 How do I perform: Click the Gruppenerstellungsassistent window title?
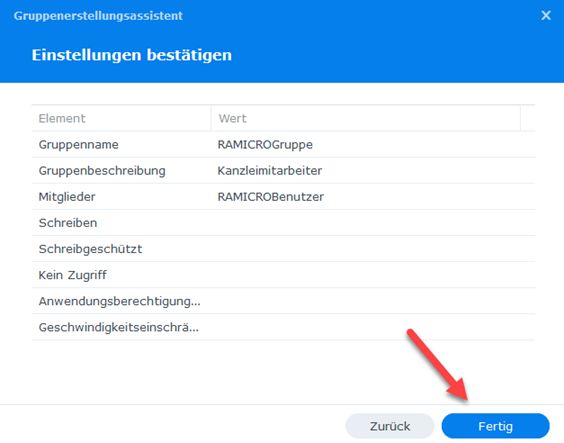click(x=98, y=16)
